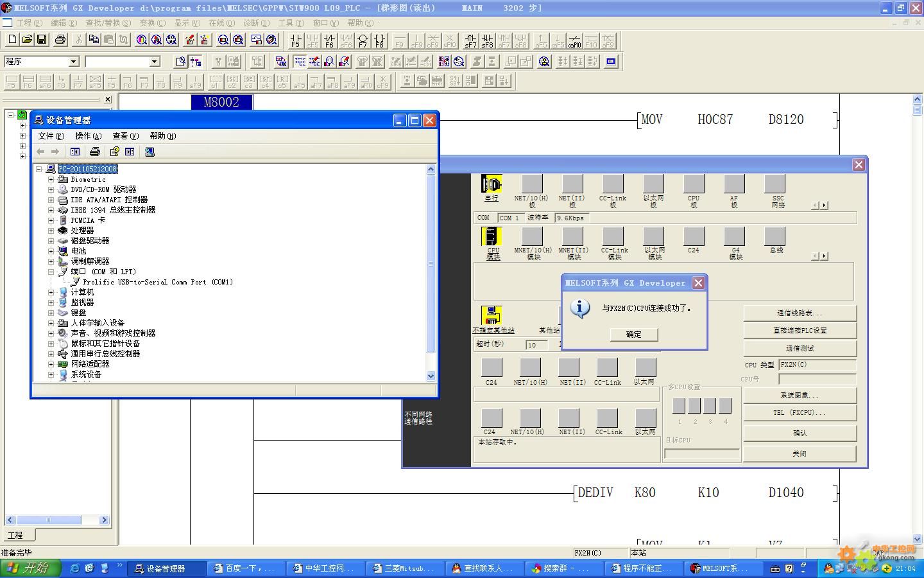Screen dimensions: 924x578
Task: Open Device Manager 文件(F) menu
Action: 51,136
